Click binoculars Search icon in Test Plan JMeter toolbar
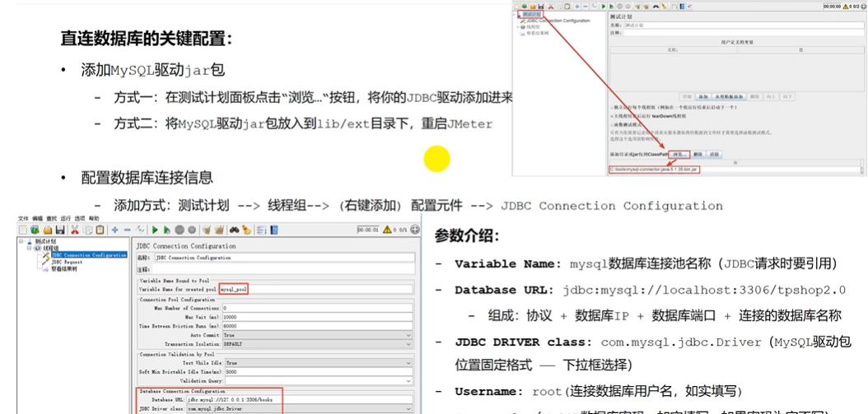The height and width of the screenshot is (414, 868). (656, 6)
